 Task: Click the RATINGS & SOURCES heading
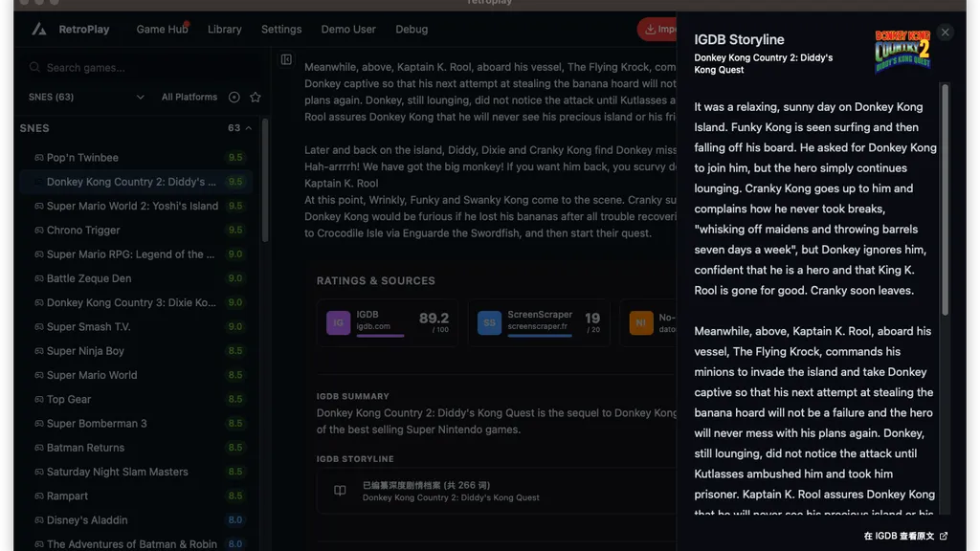click(375, 281)
